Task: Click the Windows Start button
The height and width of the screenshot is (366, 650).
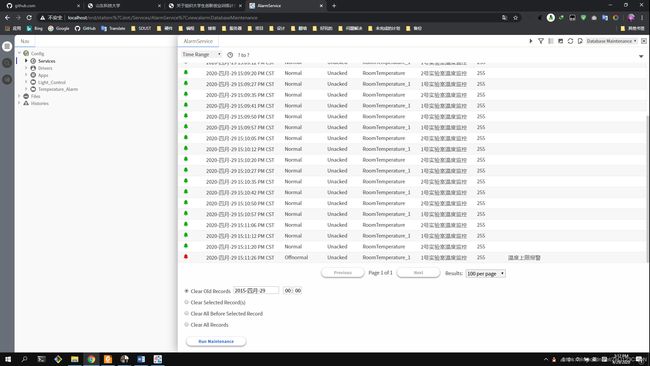Action: click(x=8, y=359)
